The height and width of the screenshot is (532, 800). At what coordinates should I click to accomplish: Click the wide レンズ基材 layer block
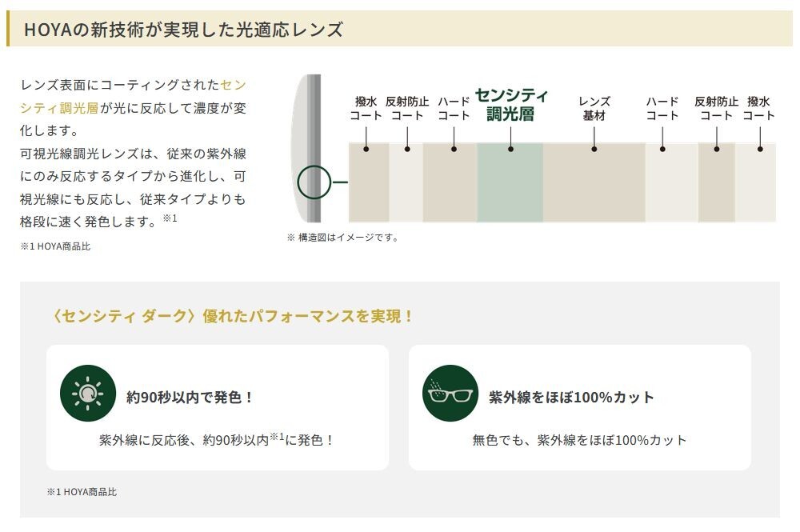[594, 182]
